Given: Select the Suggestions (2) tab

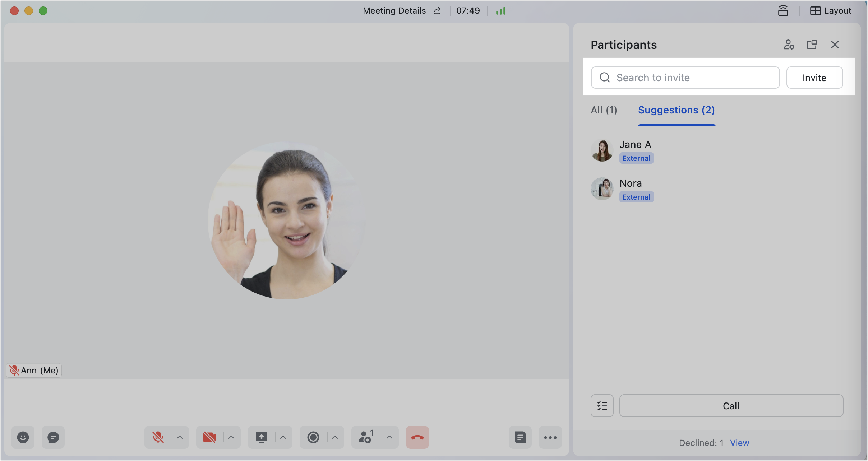Looking at the screenshot, I should click(677, 110).
